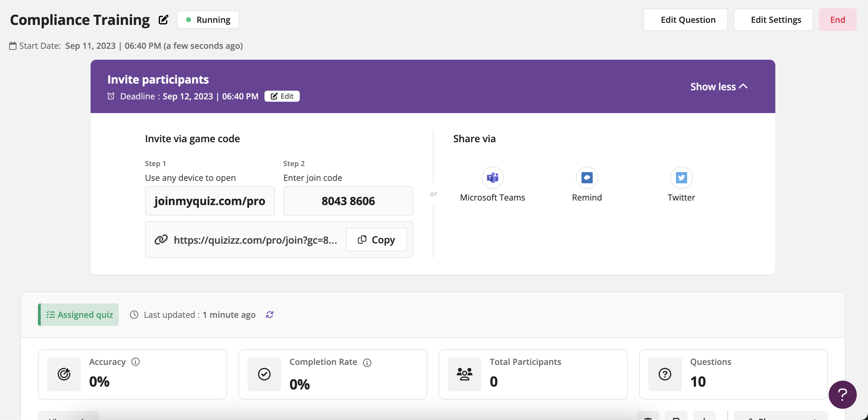Viewport: 868px width, 420px height.
Task: Share via Twitter icon
Action: 681,178
